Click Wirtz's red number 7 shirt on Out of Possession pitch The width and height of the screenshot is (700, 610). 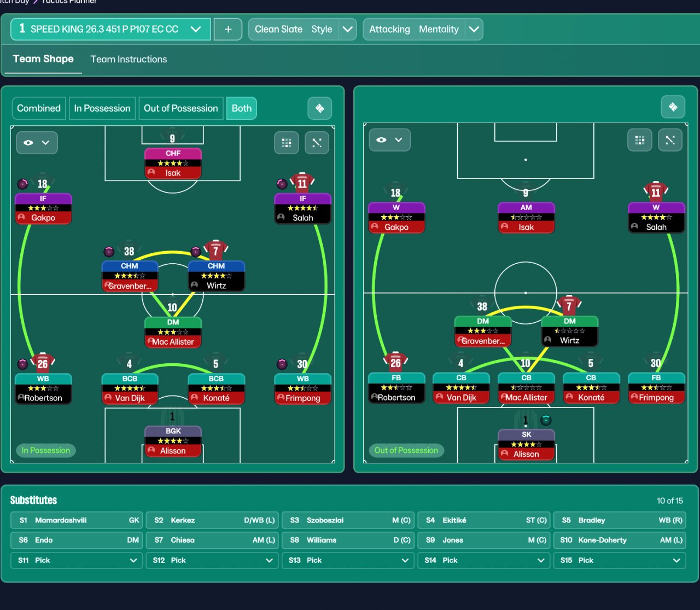569,306
